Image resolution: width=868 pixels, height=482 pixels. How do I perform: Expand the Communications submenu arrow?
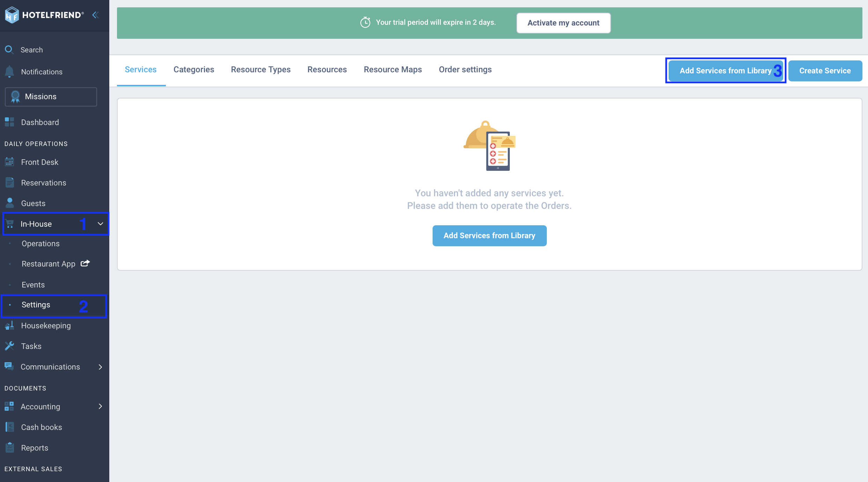pos(100,367)
